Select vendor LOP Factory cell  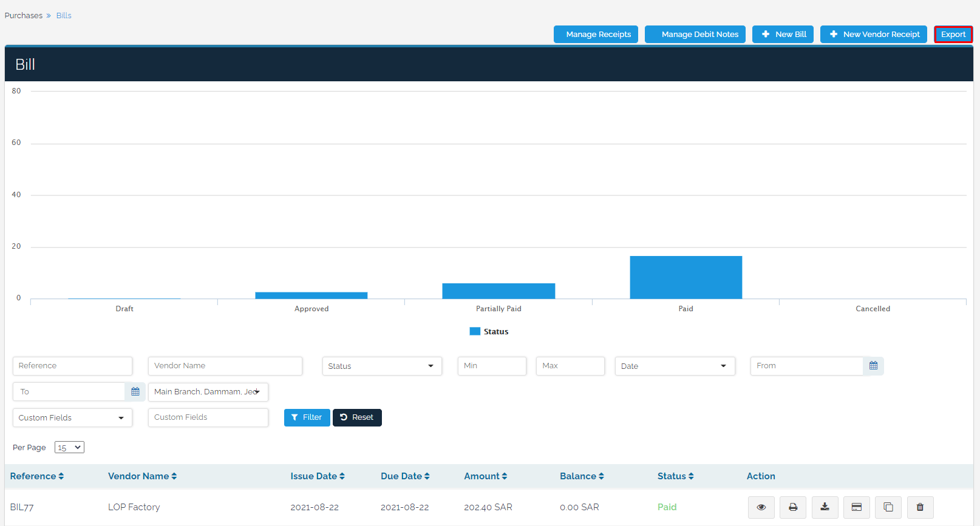[x=134, y=507]
